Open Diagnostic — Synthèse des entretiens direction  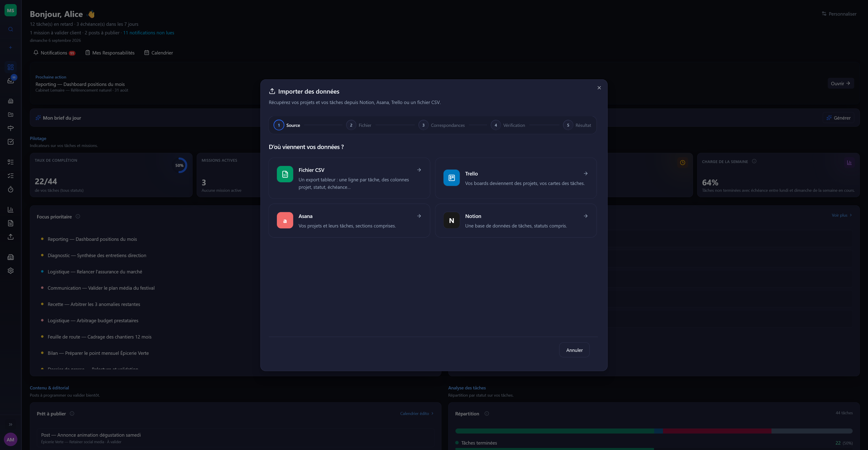click(97, 256)
